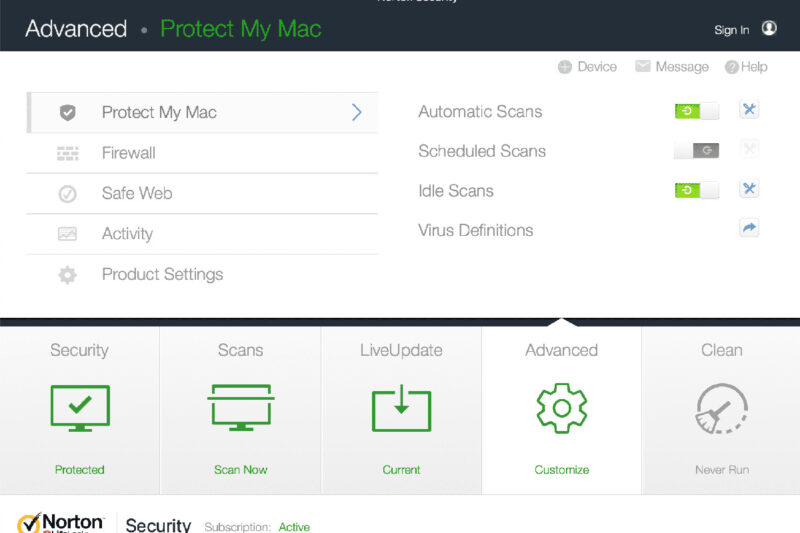Click the Activity chart icon
800x533 pixels.
click(x=67, y=234)
